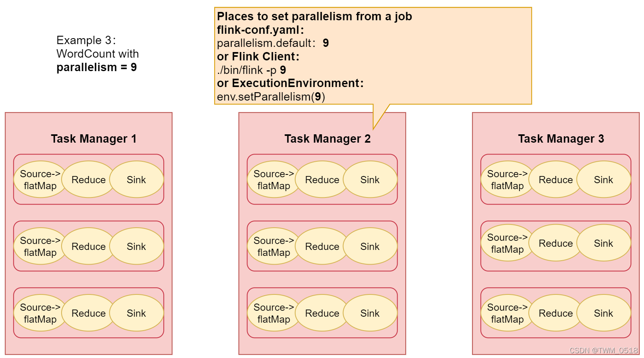
Task: Select Reduce in Task Manager 1 top slot
Action: tap(89, 180)
